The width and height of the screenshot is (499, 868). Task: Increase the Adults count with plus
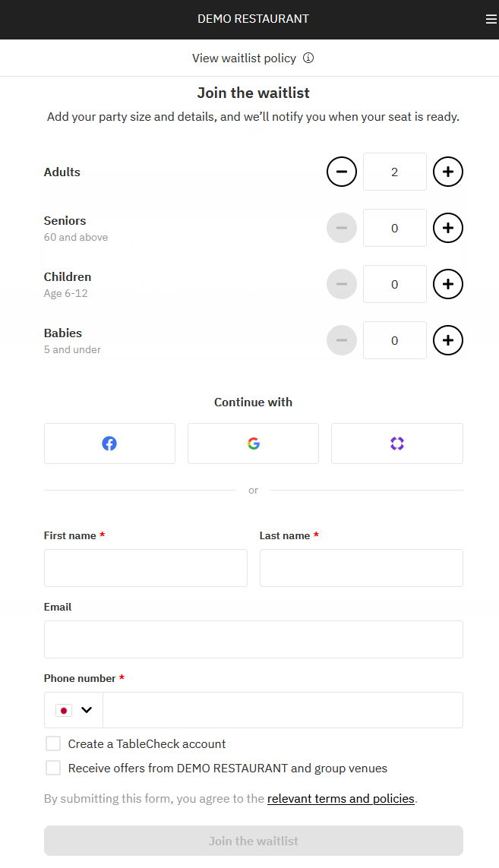(448, 172)
